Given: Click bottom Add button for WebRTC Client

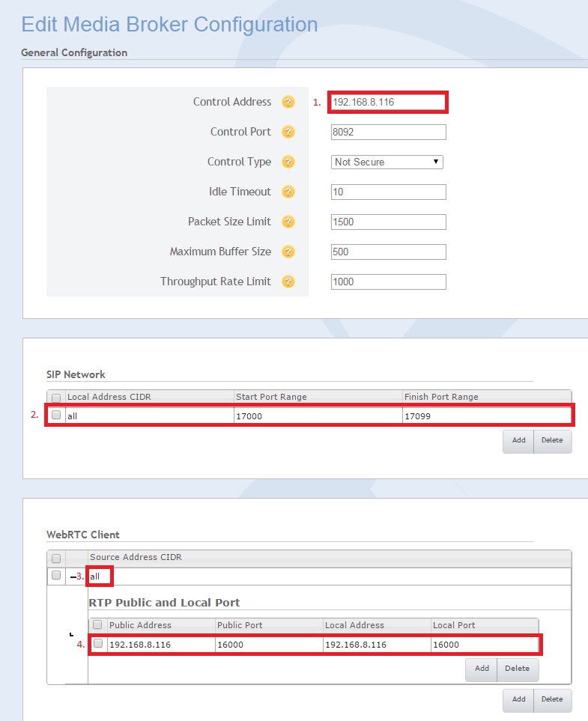Looking at the screenshot, I should 518,699.
